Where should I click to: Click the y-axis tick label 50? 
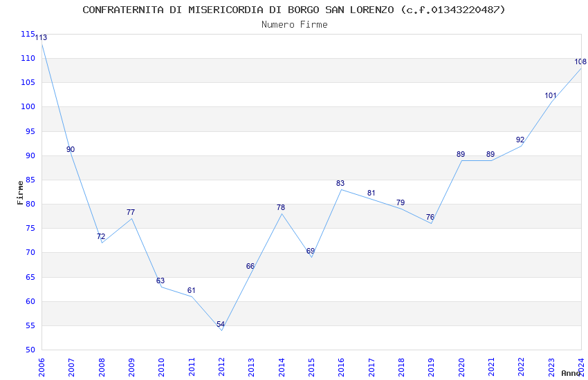click(x=30, y=350)
